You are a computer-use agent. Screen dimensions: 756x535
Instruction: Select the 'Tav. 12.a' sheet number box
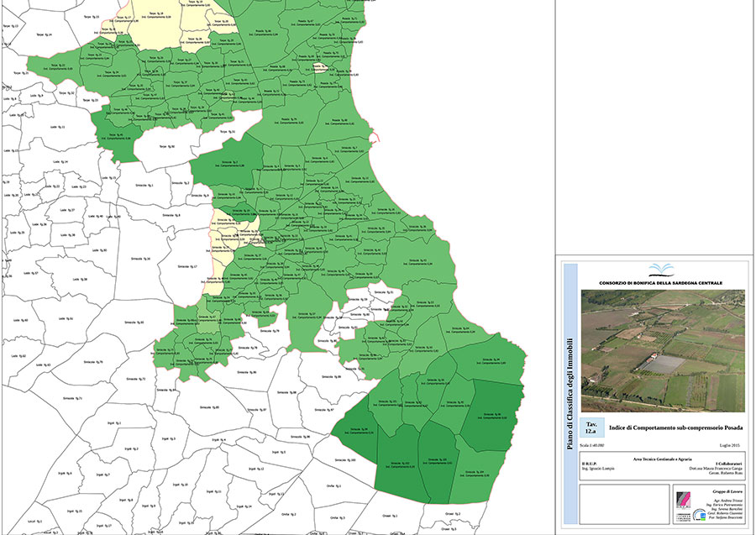click(591, 427)
